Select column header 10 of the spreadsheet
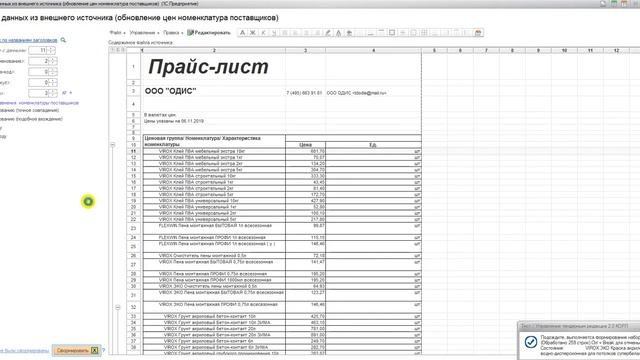The width and height of the screenshot is (640, 360). point(564,50)
